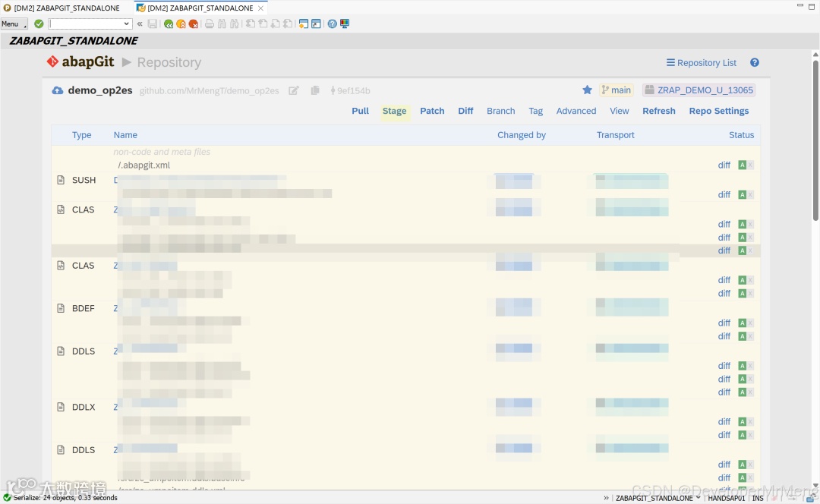
Task: Click the cloud icon before demo_op2es
Action: 57,90
